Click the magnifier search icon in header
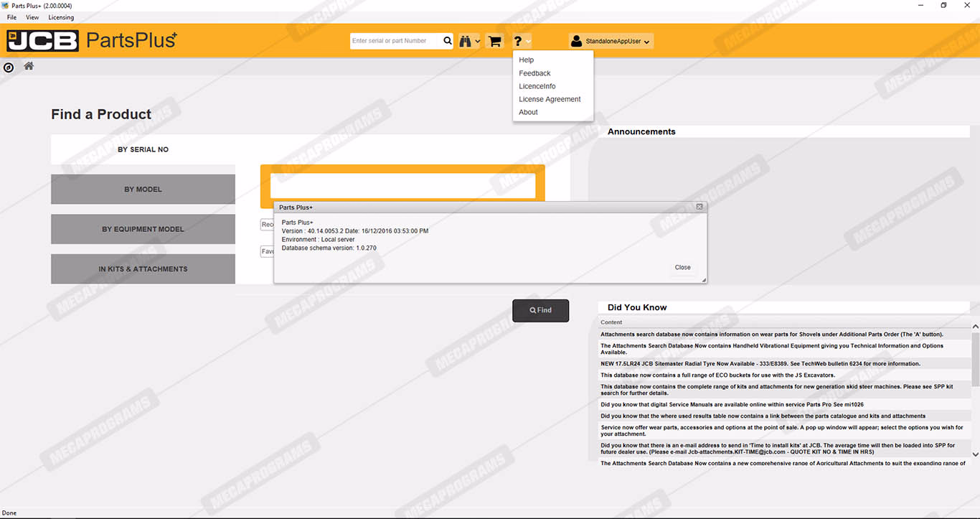This screenshot has height=519, width=980. point(448,41)
